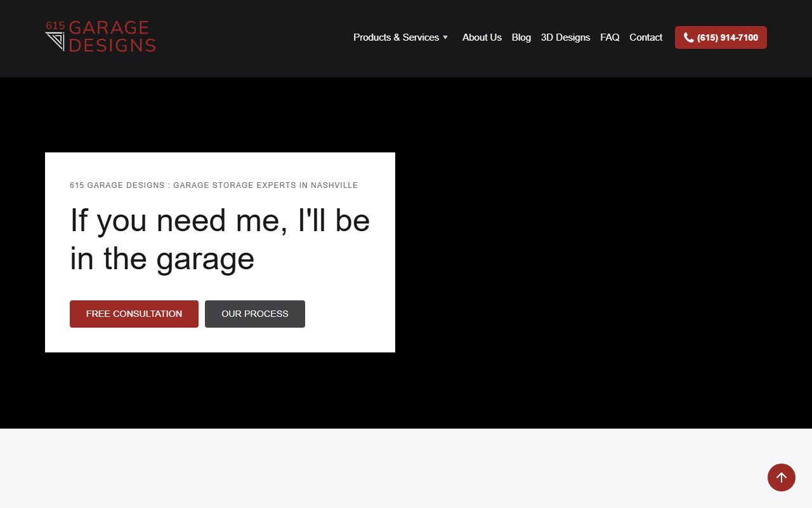Screen dimensions: 812x508
Task: Click the phone icon in call button
Action: tap(689, 37)
